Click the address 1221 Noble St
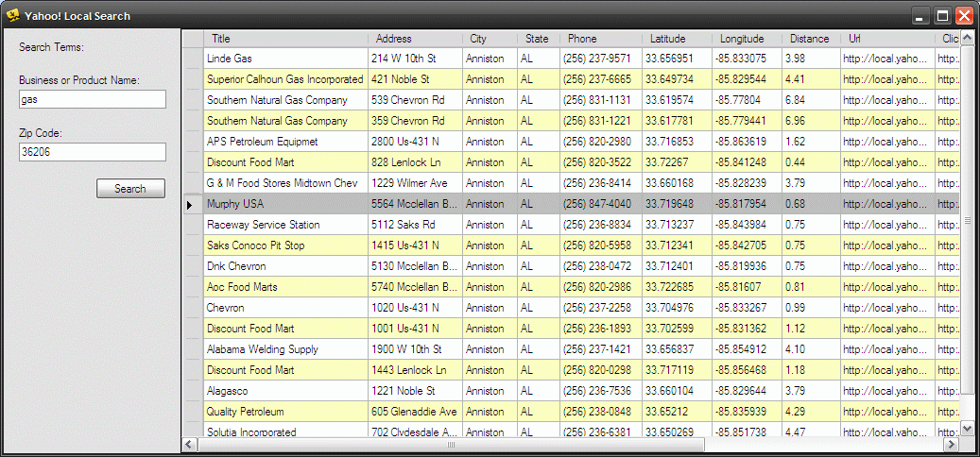Screen dimensions: 980x457 coord(415,391)
